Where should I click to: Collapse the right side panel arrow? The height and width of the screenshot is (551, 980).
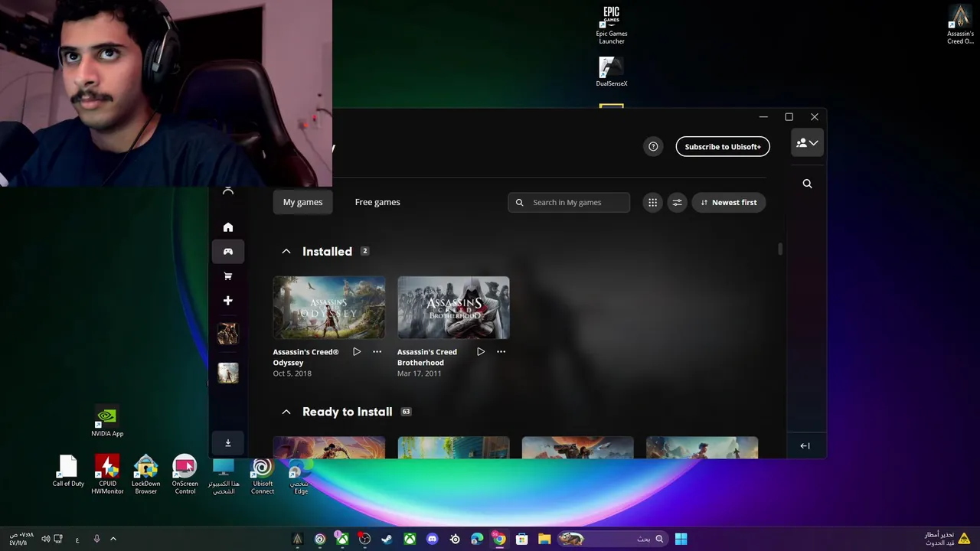[805, 445]
